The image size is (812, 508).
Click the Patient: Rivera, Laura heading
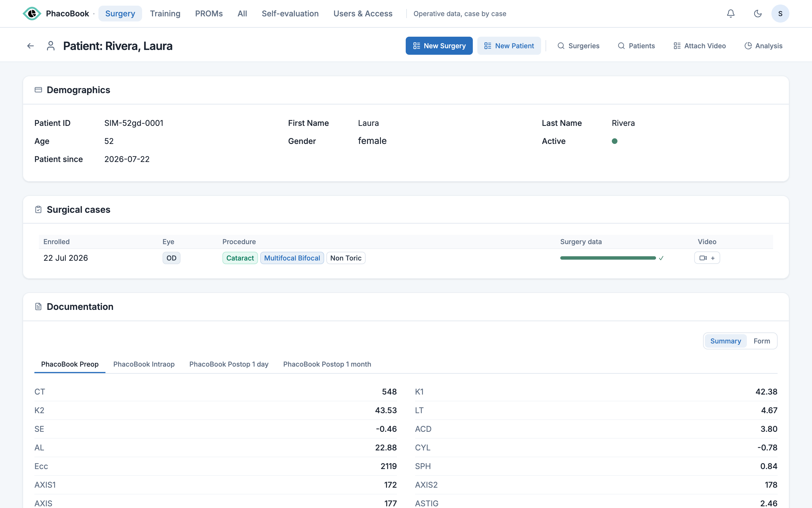point(118,46)
